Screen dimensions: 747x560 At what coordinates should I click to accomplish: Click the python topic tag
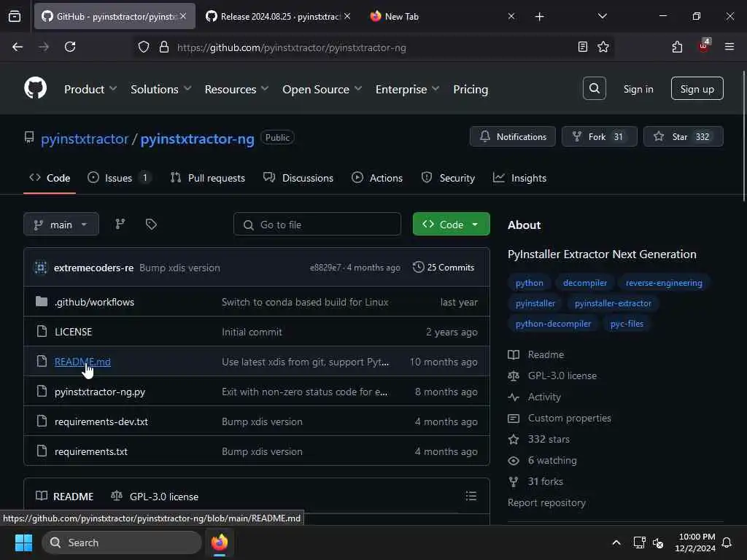pyautogui.click(x=530, y=283)
